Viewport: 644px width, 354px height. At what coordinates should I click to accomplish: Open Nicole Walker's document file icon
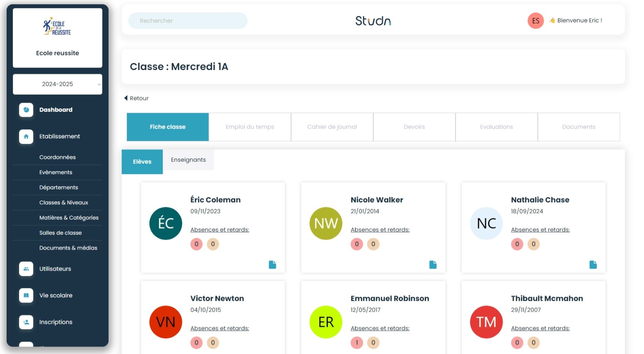(433, 265)
